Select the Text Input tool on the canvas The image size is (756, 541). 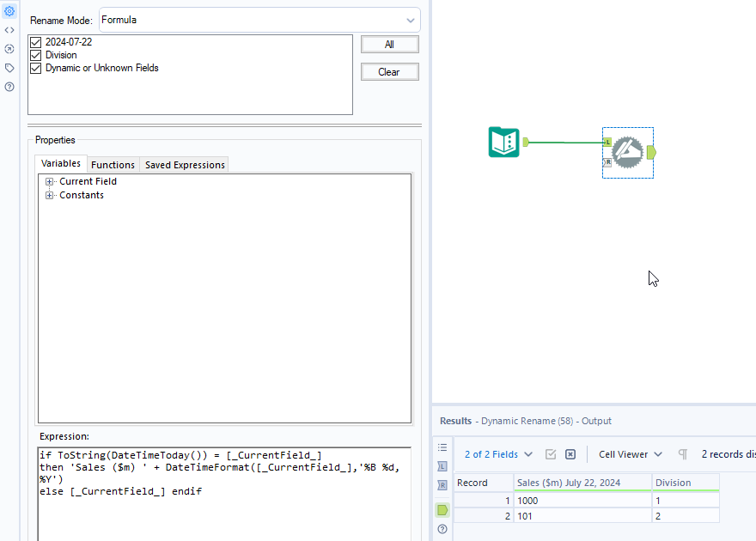coord(504,143)
